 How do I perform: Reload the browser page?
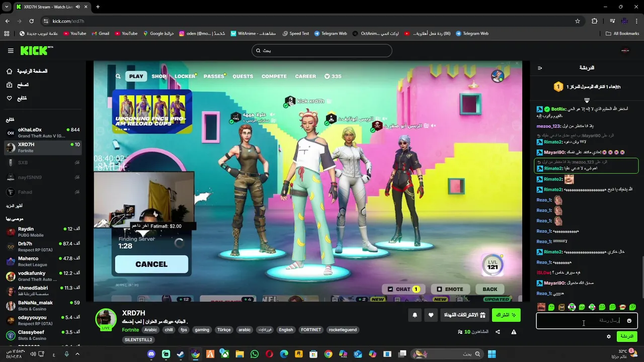tap(31, 21)
